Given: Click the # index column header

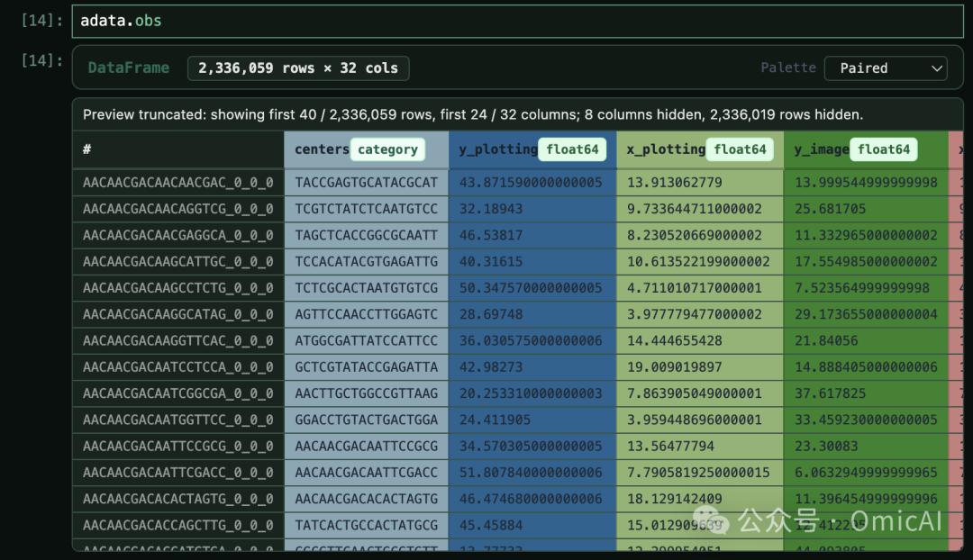Looking at the screenshot, I should coord(178,149).
